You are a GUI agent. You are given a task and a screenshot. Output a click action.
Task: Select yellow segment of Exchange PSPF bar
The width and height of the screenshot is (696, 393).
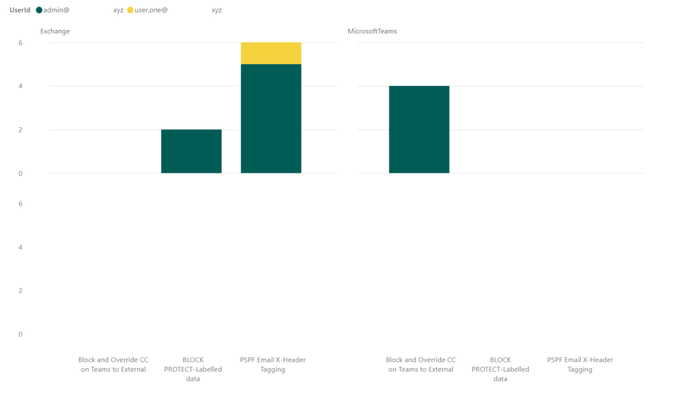coord(271,53)
